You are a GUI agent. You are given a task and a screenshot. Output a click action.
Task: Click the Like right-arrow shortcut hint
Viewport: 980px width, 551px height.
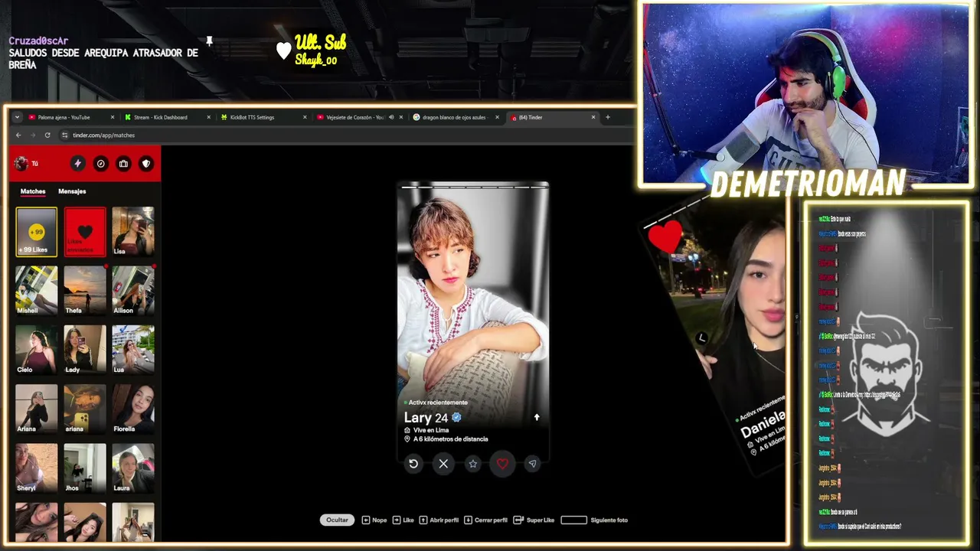pyautogui.click(x=403, y=520)
